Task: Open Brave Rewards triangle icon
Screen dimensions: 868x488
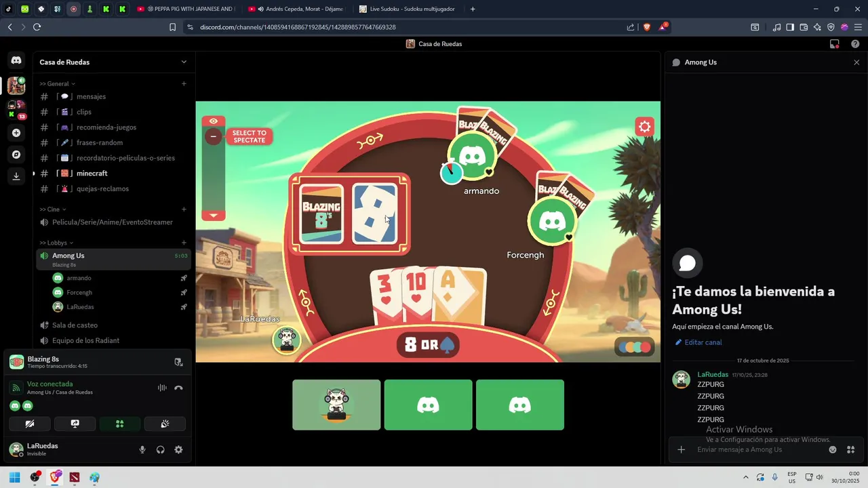Action: 663,27
